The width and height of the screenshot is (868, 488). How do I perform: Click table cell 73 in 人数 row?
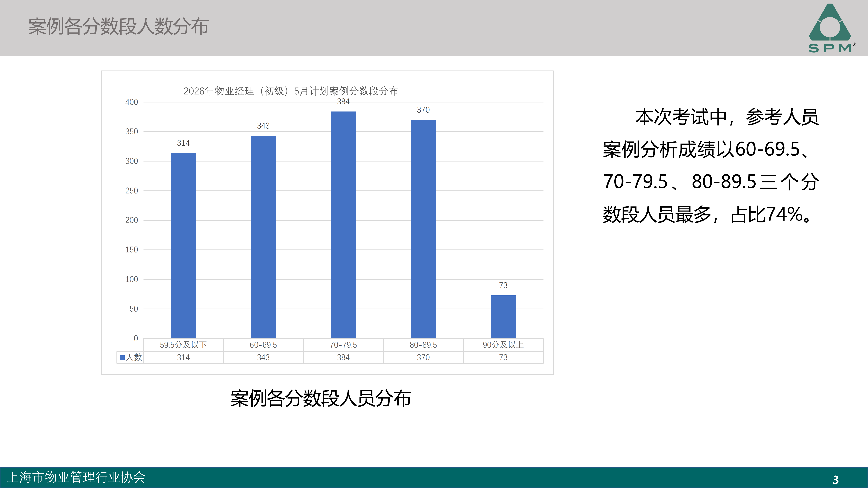[x=503, y=357]
